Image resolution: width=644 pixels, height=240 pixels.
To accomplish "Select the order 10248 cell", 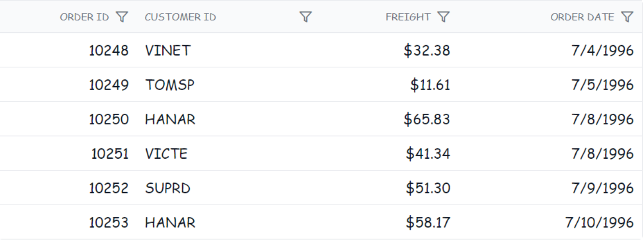I will point(109,50).
